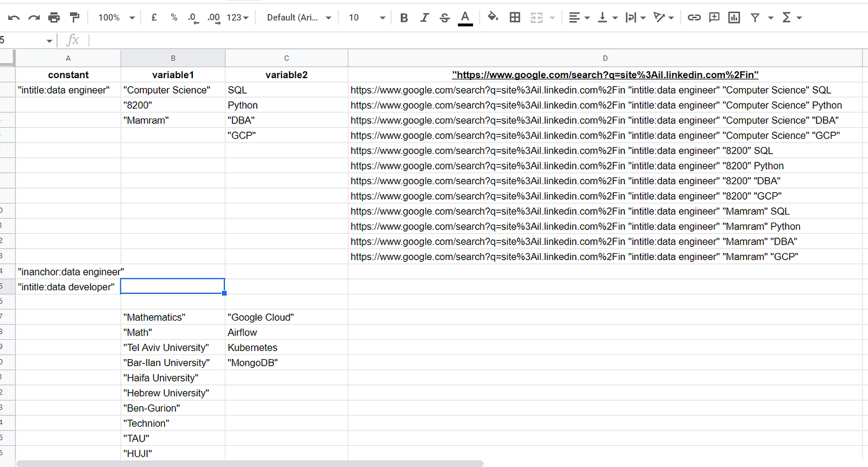Open text wrapping dropdown

[635, 17]
